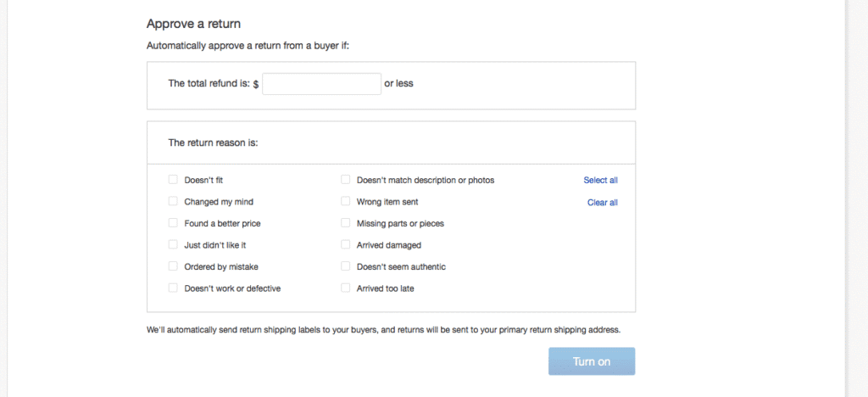This screenshot has height=397, width=868.
Task: Toggle the "Doesn't work or defective" checkbox
Action: [173, 288]
